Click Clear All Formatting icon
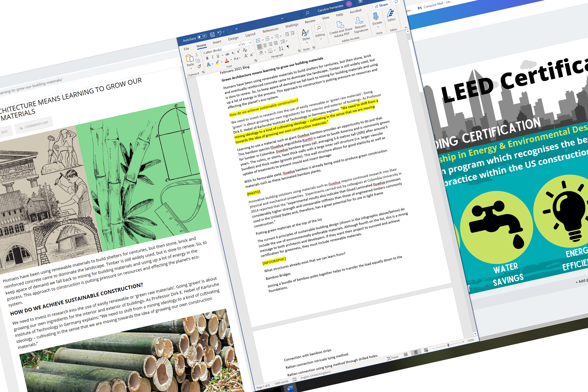Screen dimensions: 588x392 pos(245,50)
